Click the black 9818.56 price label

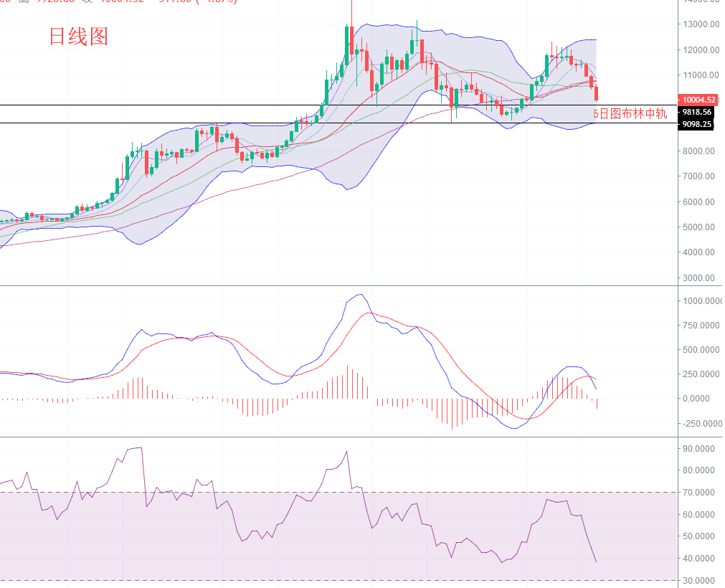[x=697, y=112]
